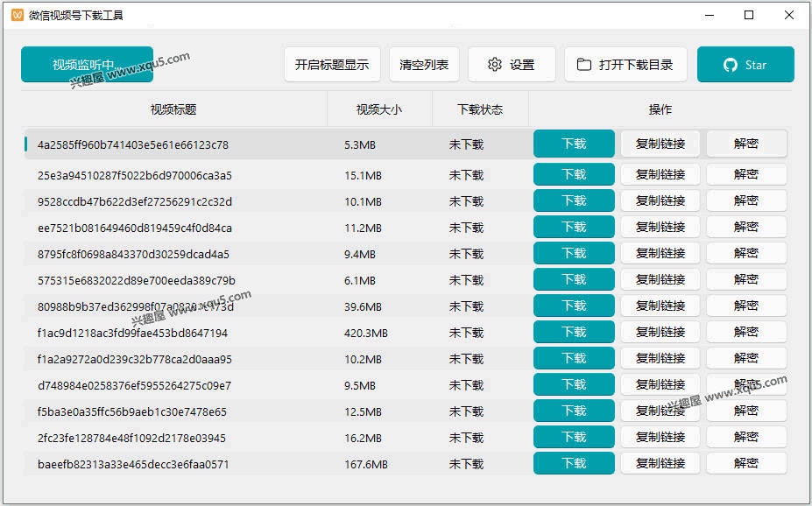Decrypt the 420.3MB video
The image size is (812, 506).
pos(746,332)
